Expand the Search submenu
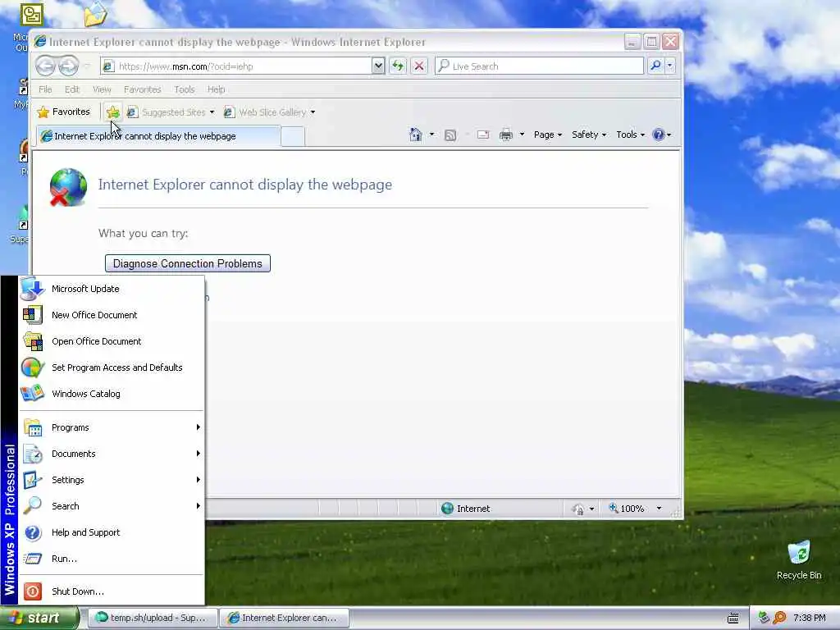The image size is (840, 630). [x=112, y=506]
